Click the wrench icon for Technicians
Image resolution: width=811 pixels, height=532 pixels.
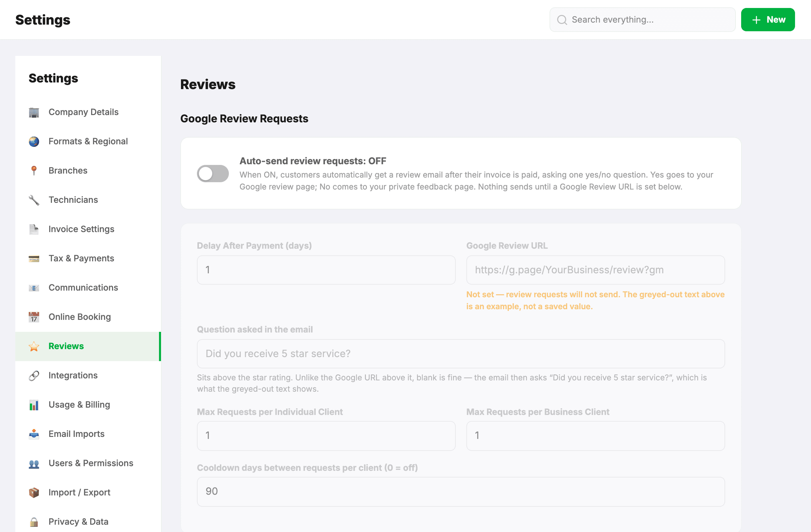point(34,200)
